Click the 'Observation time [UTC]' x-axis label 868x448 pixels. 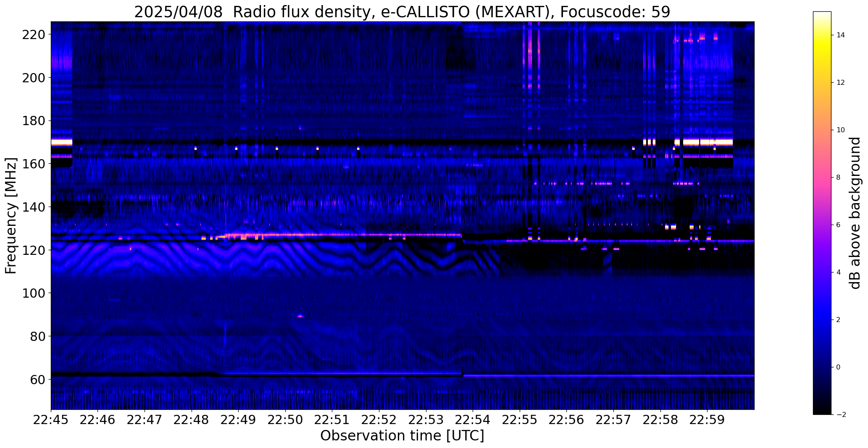[402, 436]
